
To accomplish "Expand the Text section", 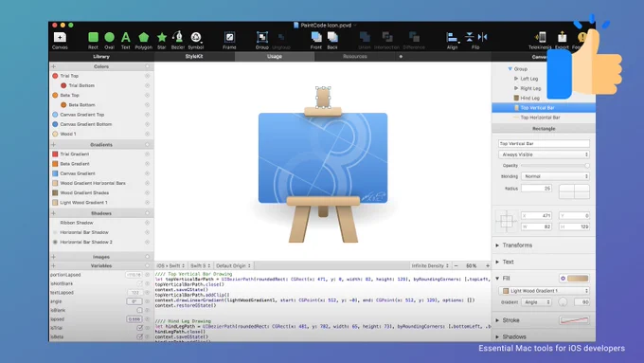I will point(497,262).
